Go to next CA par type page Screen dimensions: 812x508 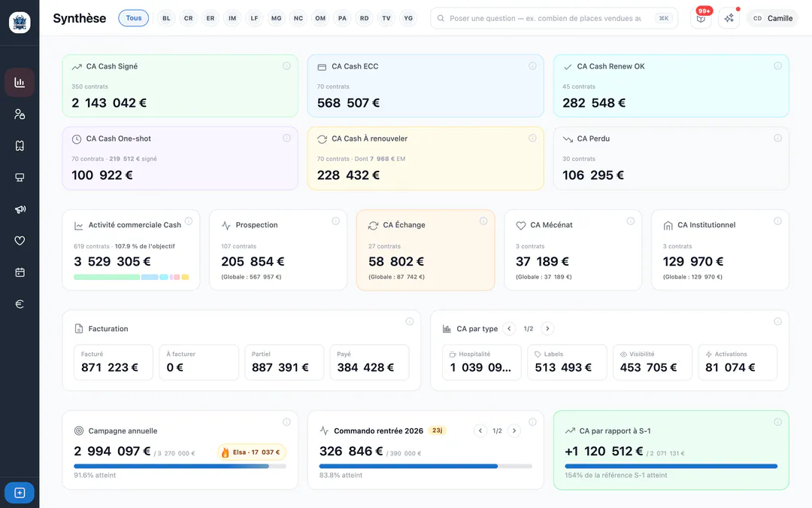click(547, 329)
